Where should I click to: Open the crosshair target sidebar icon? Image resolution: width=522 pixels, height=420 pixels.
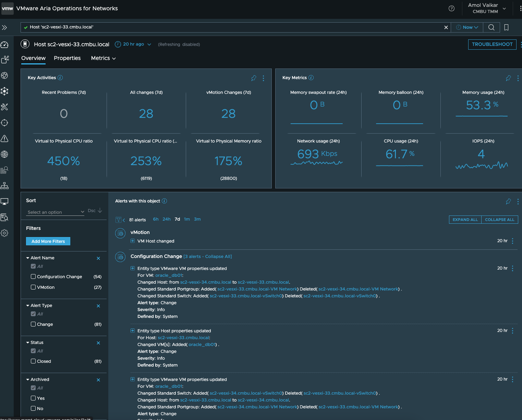pyautogui.click(x=4, y=123)
